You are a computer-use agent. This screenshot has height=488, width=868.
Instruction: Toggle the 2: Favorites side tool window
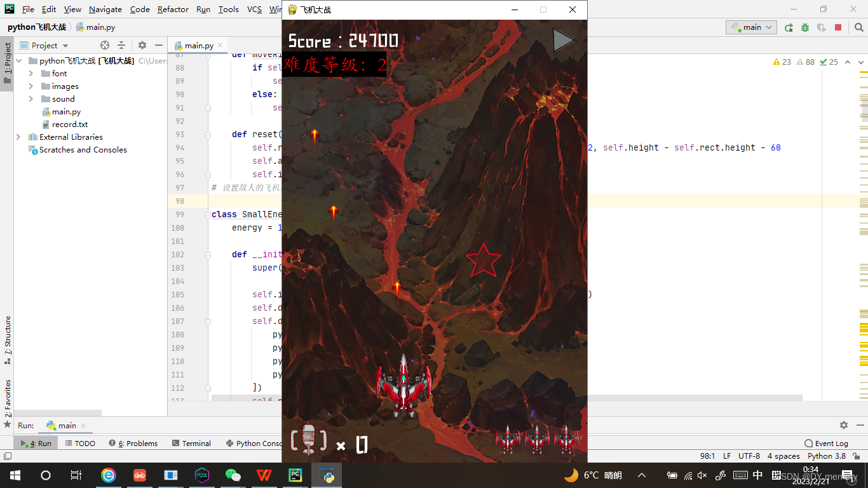[7, 403]
